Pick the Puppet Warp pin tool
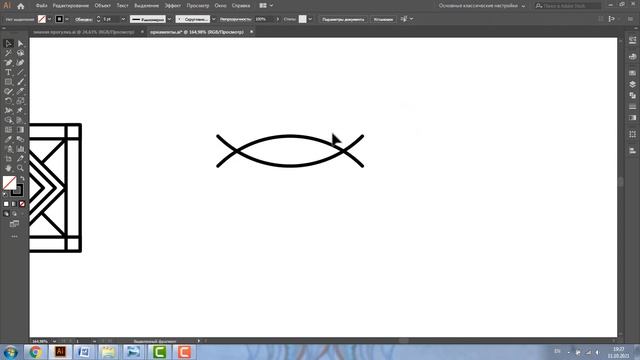 (20, 111)
